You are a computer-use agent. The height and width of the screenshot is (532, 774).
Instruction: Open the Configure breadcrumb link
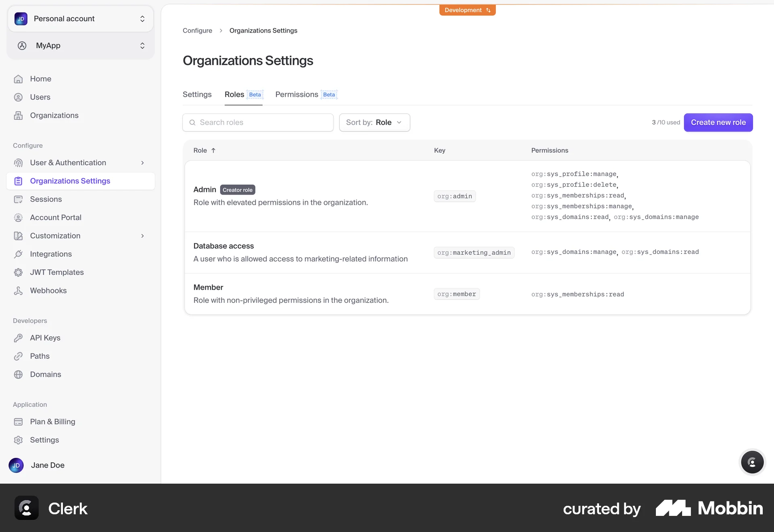pyautogui.click(x=197, y=30)
